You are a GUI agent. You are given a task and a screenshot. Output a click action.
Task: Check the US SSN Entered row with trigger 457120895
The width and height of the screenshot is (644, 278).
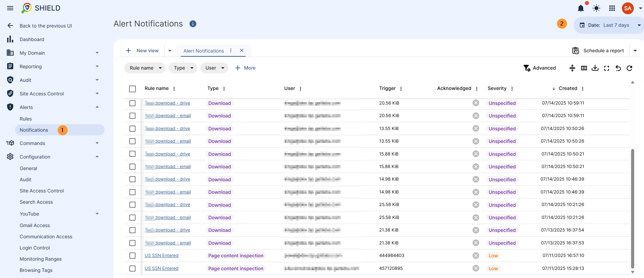coord(132,268)
